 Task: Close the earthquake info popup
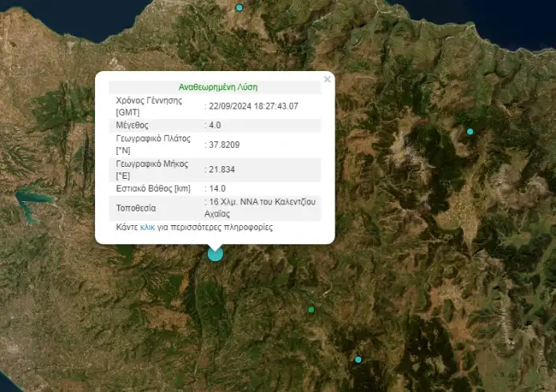coord(327,79)
